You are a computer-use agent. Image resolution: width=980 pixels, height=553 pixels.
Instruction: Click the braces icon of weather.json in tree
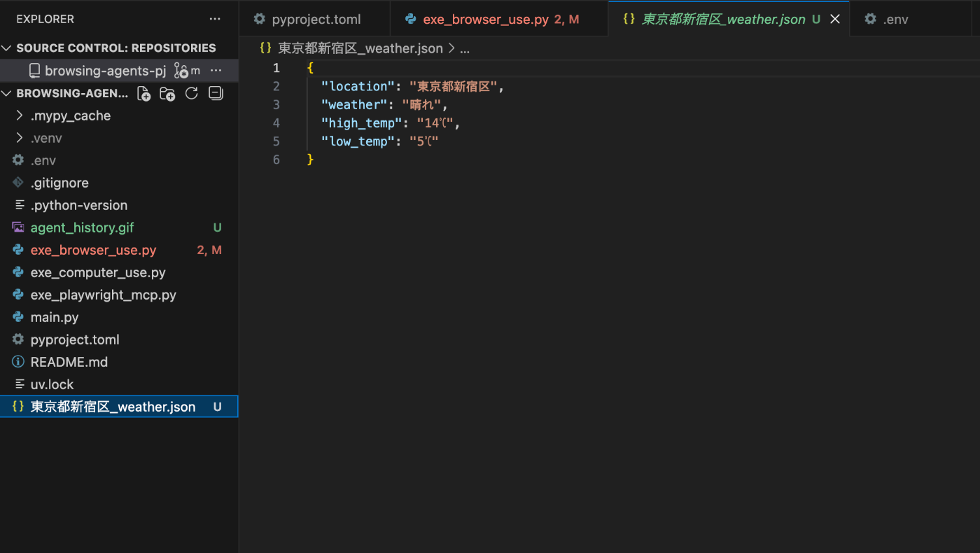click(x=18, y=407)
